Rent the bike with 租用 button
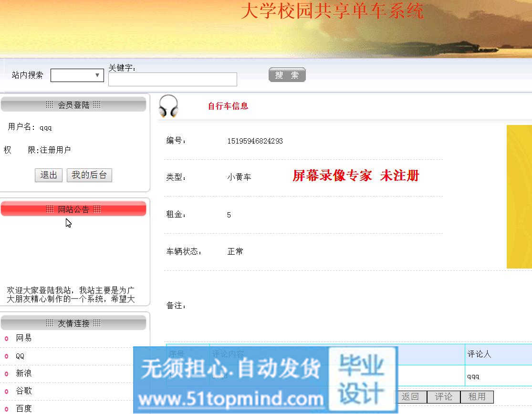532x414 pixels. tap(477, 397)
